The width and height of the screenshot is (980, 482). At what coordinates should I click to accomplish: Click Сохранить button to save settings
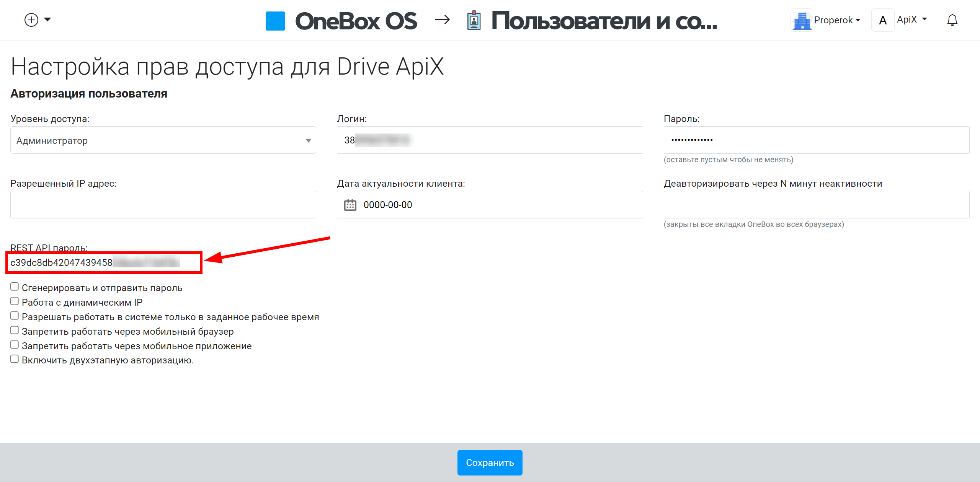[x=490, y=462]
